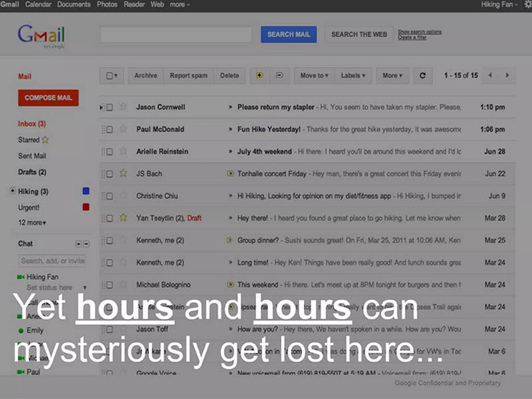Viewport: 532px width, 399px height.
Task: Open Reader from the top bar
Action: coord(134,4)
